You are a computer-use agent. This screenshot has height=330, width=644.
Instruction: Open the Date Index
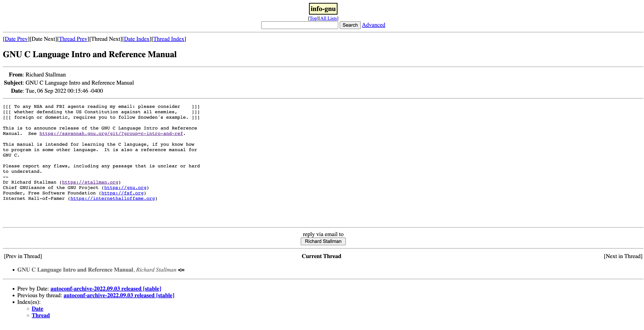[137, 39]
